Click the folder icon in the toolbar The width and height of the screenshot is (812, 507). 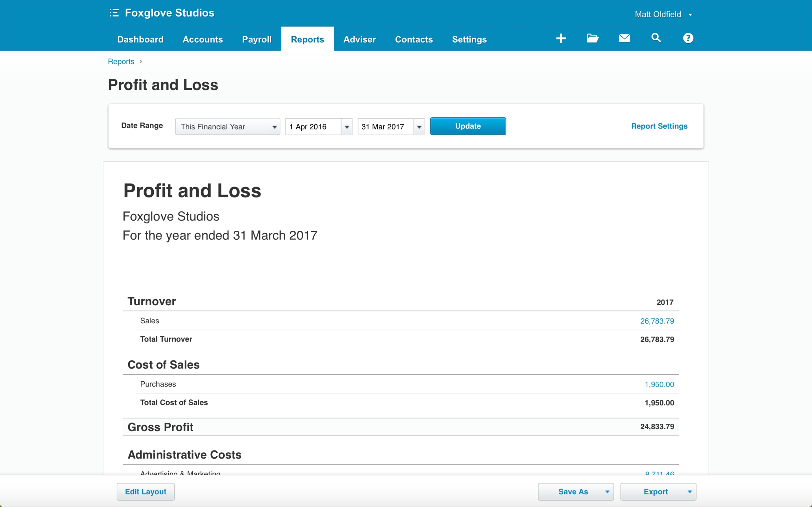592,39
